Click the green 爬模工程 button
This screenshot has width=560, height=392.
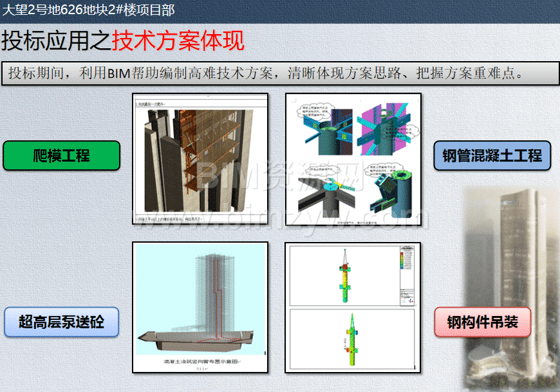click(x=62, y=156)
